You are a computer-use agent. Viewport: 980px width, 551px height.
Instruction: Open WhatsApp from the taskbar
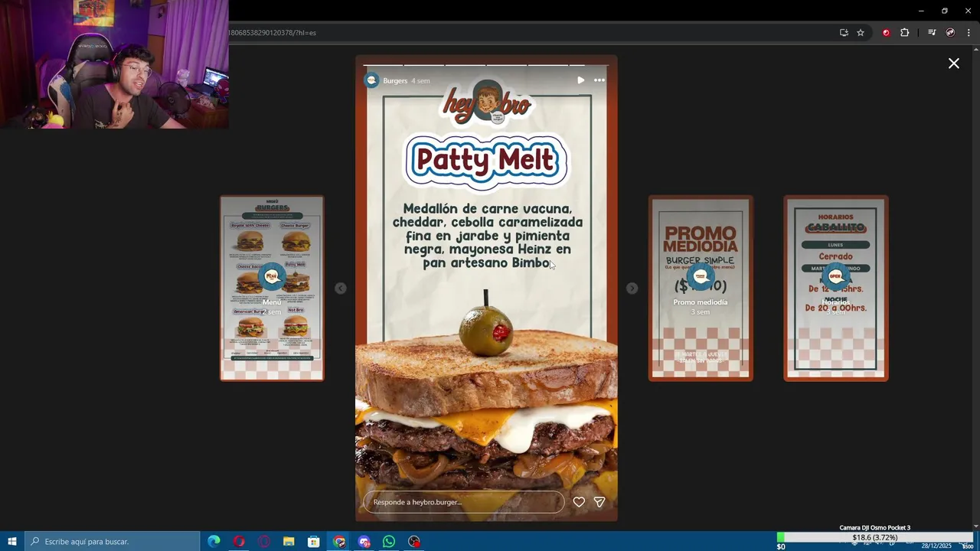tap(389, 542)
